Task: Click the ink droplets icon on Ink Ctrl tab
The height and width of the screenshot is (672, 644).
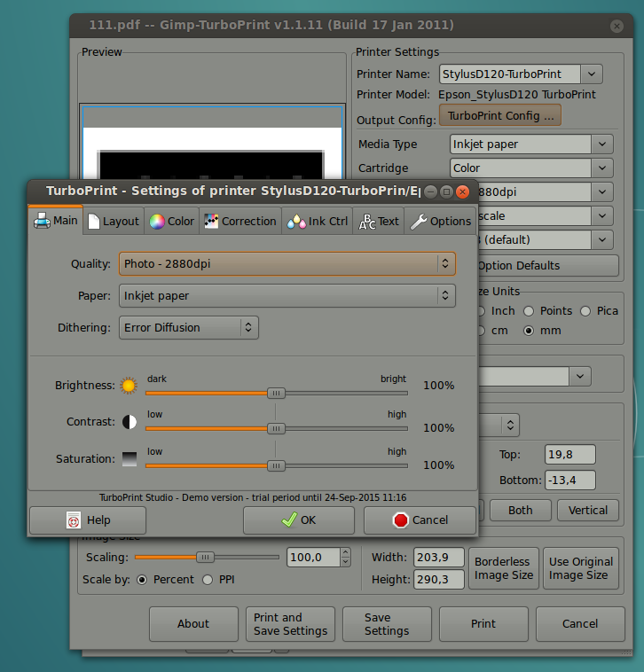Action: [296, 222]
